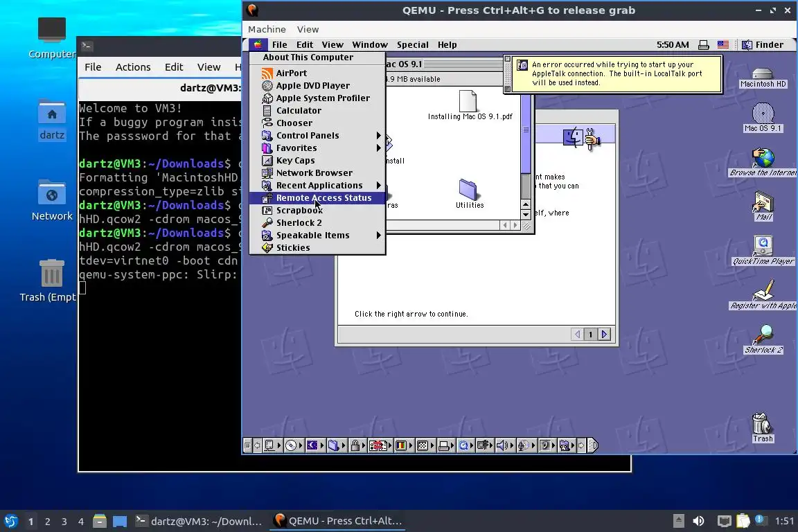Switch to workspace 2 in taskbar
Viewport: 798px width, 532px height.
click(x=47, y=522)
